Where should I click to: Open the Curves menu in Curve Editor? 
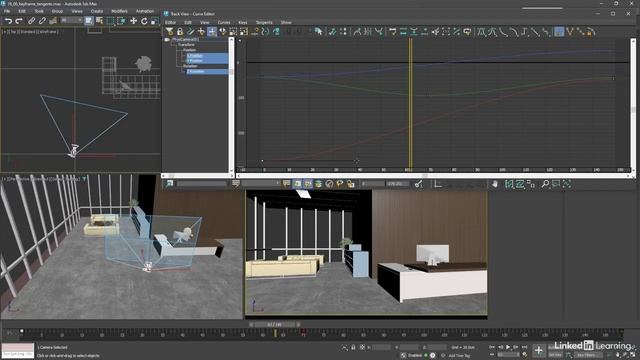224,22
